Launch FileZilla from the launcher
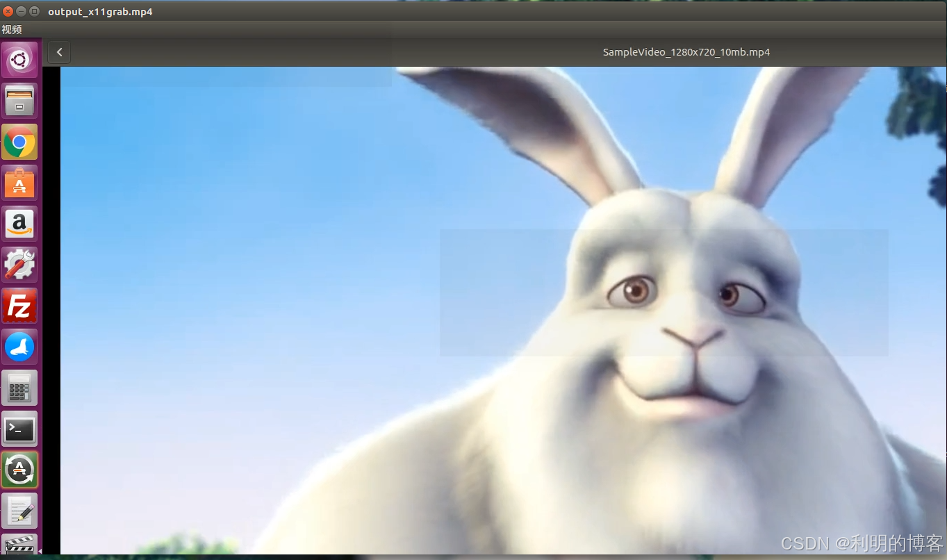Viewport: 947px width, 560px height. pos(19,306)
